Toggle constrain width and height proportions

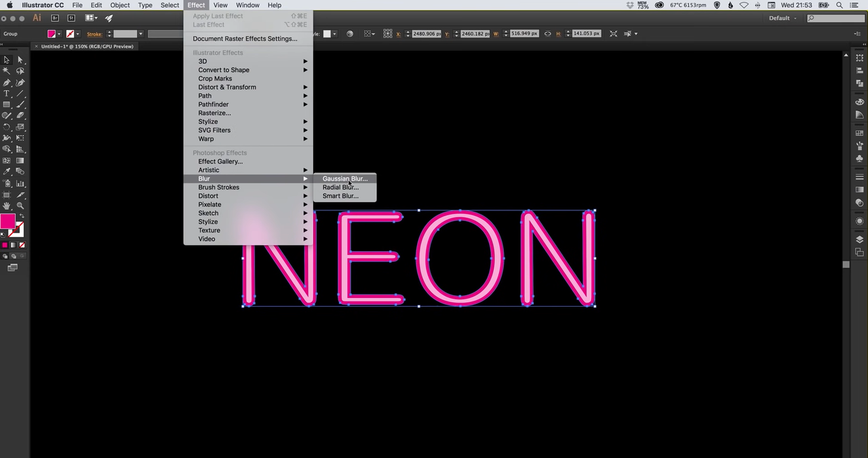tap(548, 34)
